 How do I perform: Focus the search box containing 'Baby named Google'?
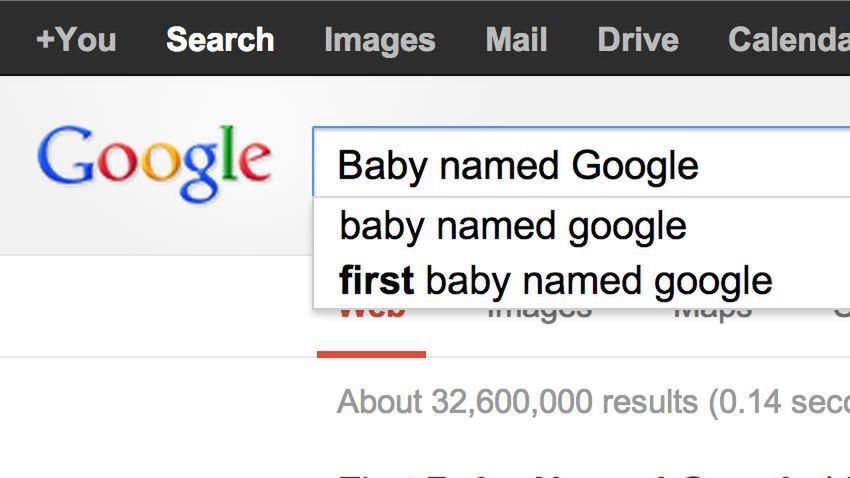pyautogui.click(x=581, y=163)
